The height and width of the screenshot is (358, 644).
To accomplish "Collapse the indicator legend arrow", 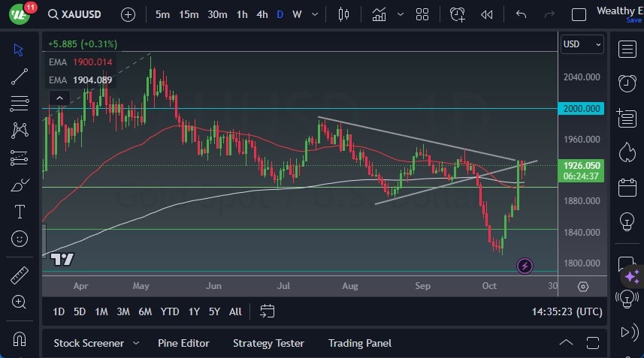I will point(59,98).
